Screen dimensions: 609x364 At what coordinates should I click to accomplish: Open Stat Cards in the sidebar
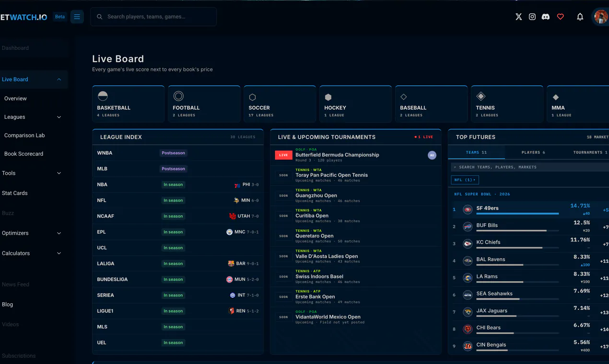(x=15, y=193)
